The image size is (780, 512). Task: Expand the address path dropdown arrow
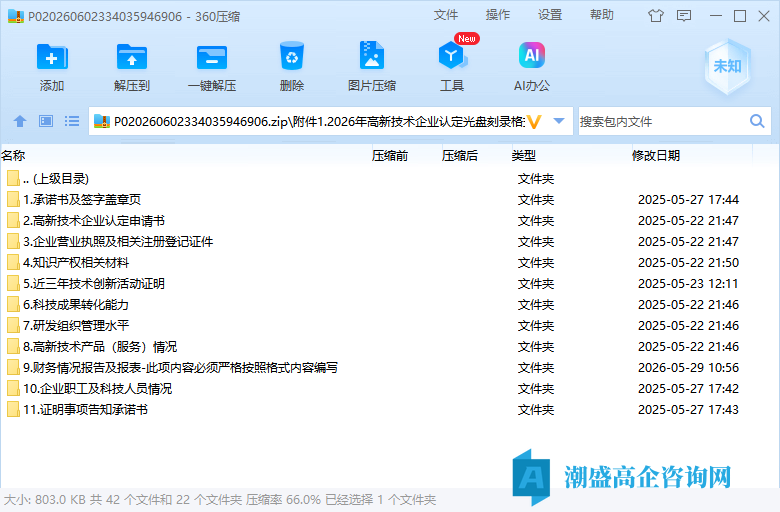pyautogui.click(x=559, y=121)
